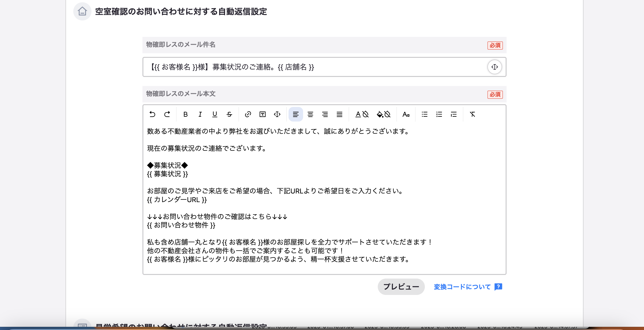644x330 pixels.
Task: Justify text alignment
Action: coord(340,114)
